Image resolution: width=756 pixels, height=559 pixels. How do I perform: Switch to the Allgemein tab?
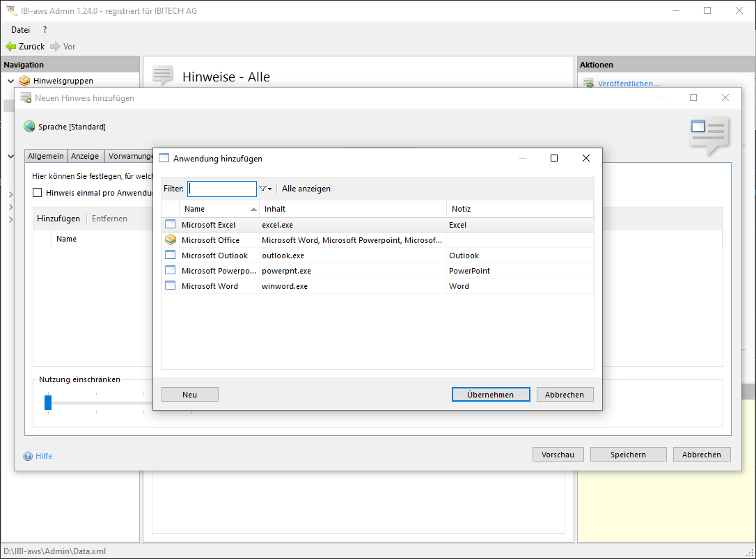click(46, 156)
